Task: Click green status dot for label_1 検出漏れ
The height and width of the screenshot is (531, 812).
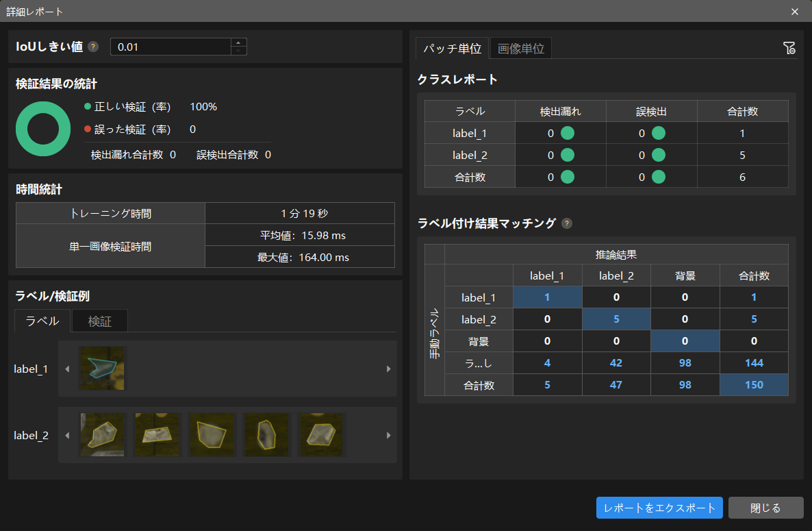Action: point(568,133)
